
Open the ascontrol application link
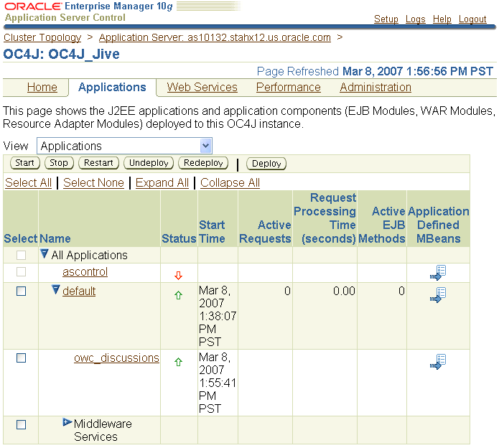85,272
